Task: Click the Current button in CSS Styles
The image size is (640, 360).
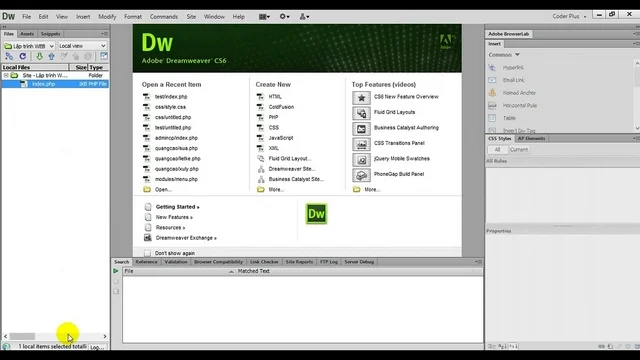Action: pyautogui.click(x=519, y=150)
